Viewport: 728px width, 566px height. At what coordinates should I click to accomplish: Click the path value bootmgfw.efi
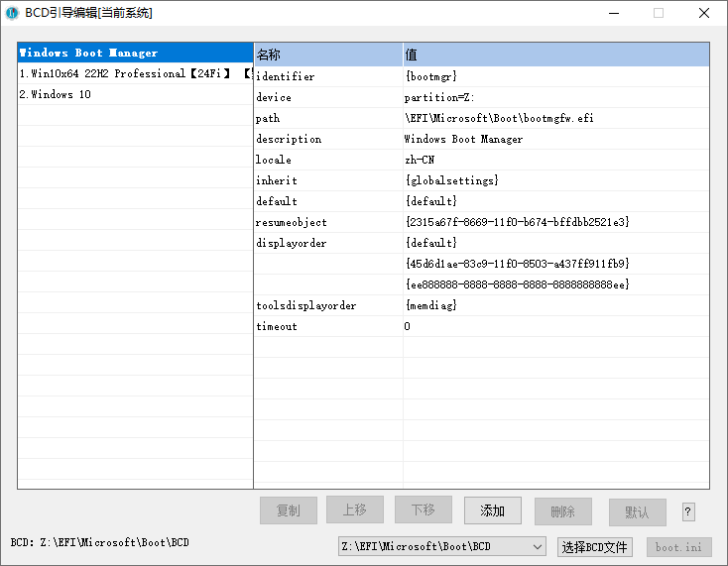[x=499, y=118]
